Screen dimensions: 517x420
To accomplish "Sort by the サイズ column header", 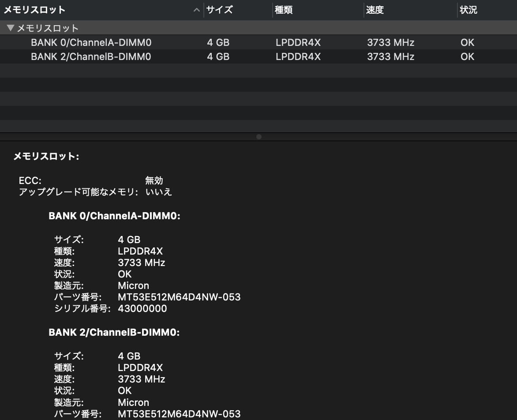I will (x=220, y=10).
